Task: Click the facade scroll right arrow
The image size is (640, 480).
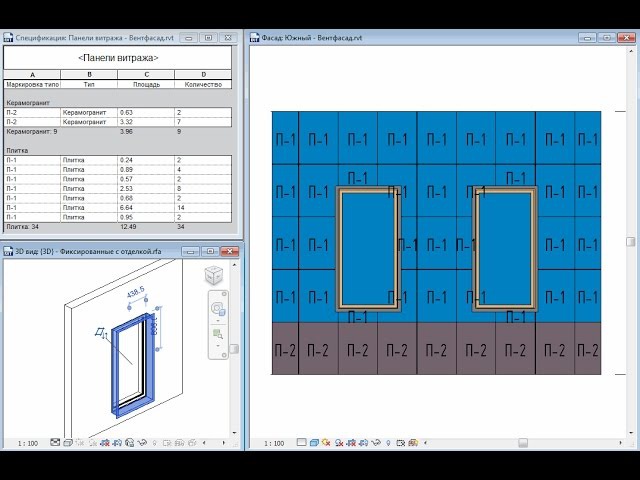Action: point(620,443)
